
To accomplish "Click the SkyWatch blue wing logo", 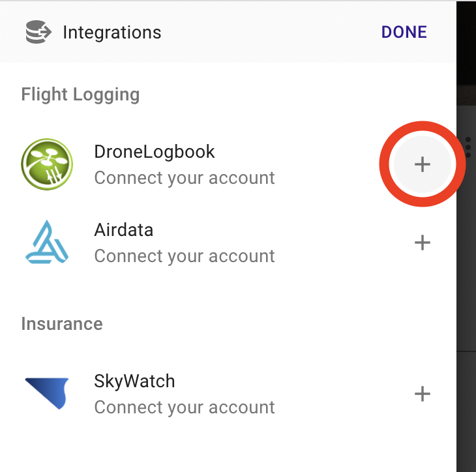I will (x=47, y=393).
